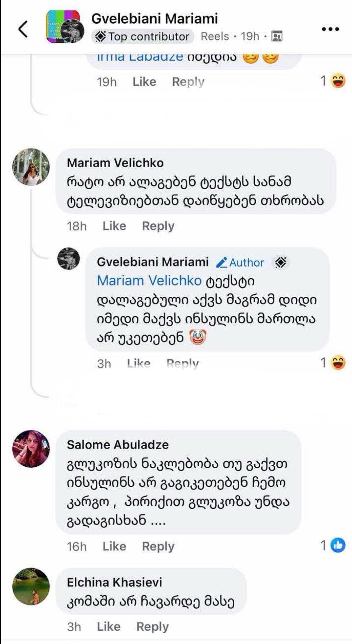The width and height of the screenshot is (352, 644).
Task: Open Elchina Khasievi's profile picture
Action: pyautogui.click(x=31, y=586)
